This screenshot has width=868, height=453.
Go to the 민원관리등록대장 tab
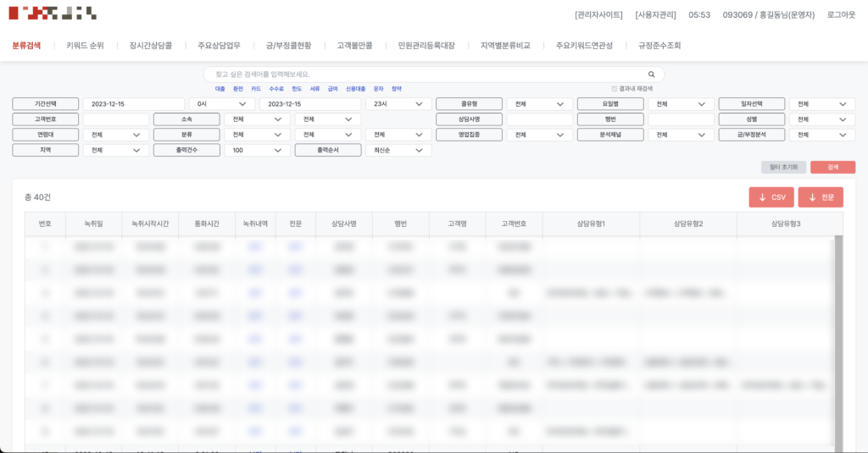[426, 46]
